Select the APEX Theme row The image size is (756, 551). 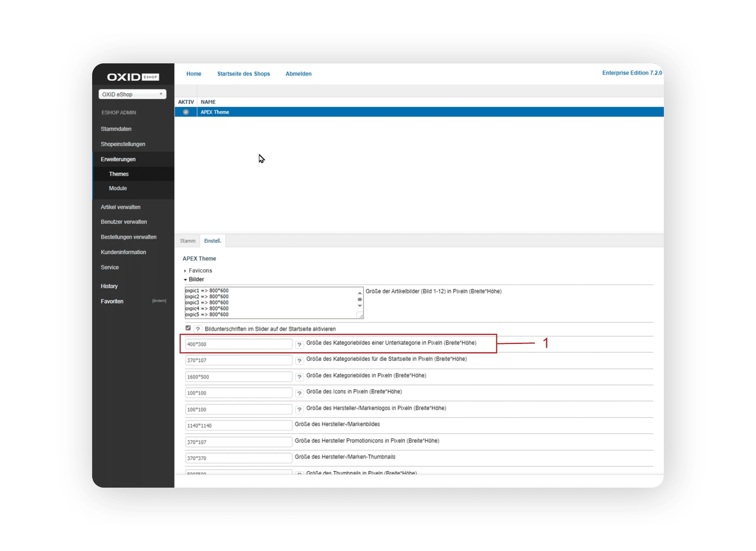pos(419,112)
